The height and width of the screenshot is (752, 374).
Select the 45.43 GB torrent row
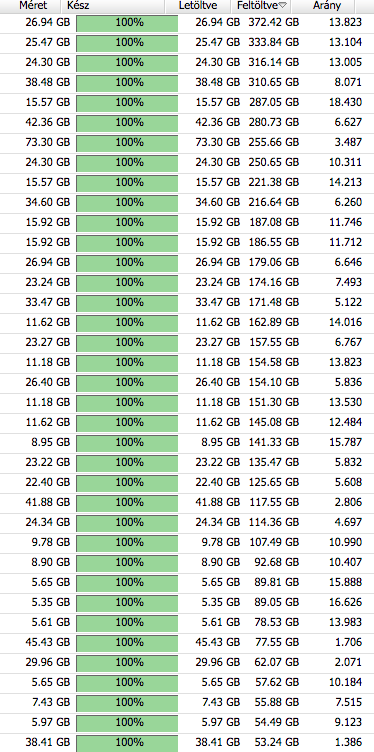[x=187, y=642]
